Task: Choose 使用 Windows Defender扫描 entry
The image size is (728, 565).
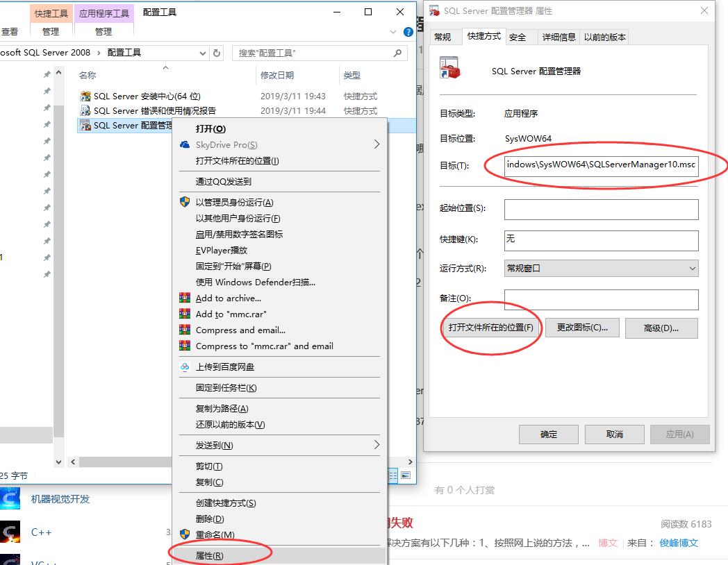Action: pos(256,282)
